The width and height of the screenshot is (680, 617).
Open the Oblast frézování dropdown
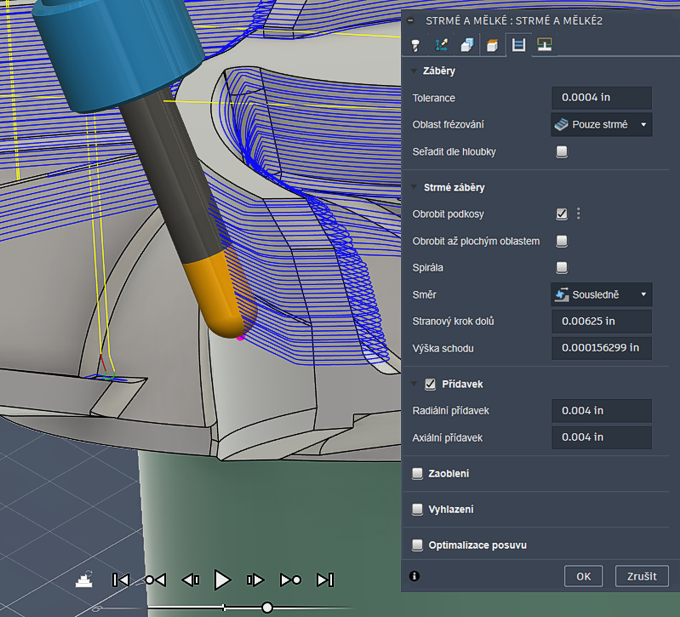pyautogui.click(x=601, y=125)
